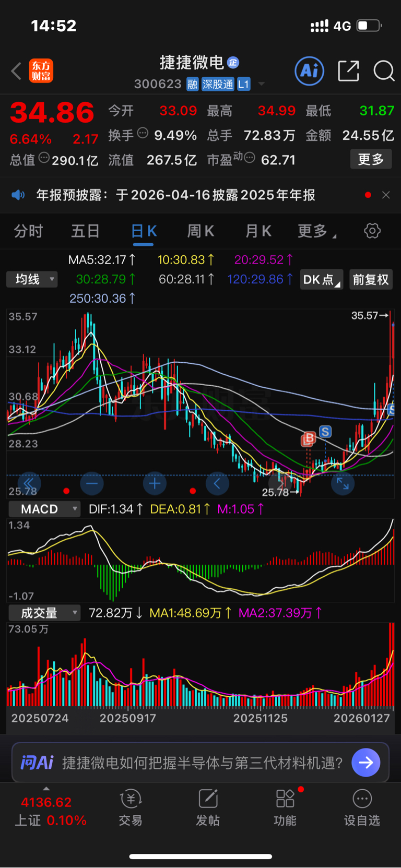Viewport: 401px width, 868px height.
Task: Tap the MA5:32.17 moving average value
Action: coord(102,259)
